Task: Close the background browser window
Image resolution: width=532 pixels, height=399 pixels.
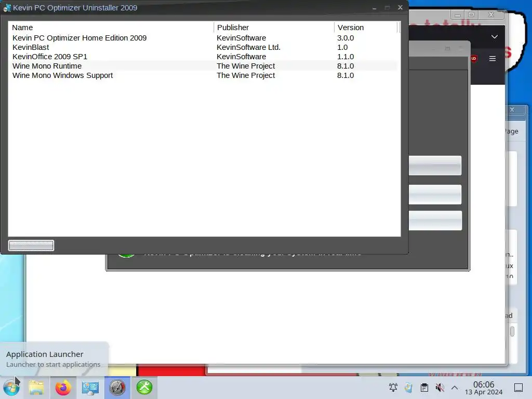Action: pos(491,15)
